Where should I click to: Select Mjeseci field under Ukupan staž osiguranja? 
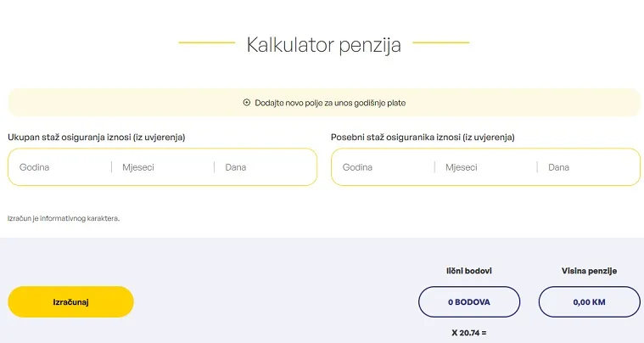pyautogui.click(x=163, y=167)
